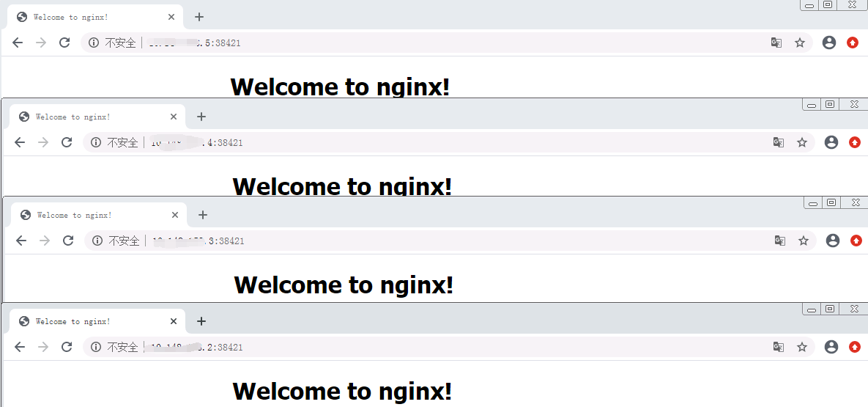Click the bookmark star in the .2:38421 window
Viewport: 868px width, 407px height.
802,347
